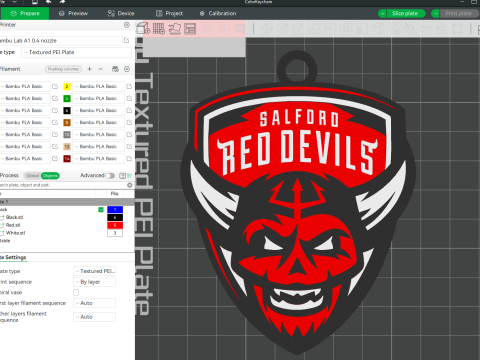Click the Add plate grid icon
480x360 pixels.
coord(159,29)
